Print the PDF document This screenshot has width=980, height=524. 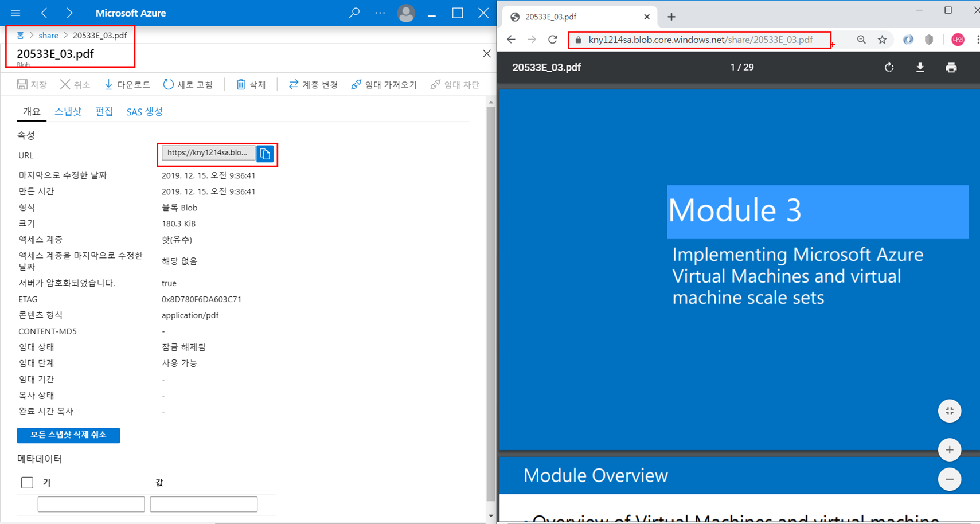(951, 68)
